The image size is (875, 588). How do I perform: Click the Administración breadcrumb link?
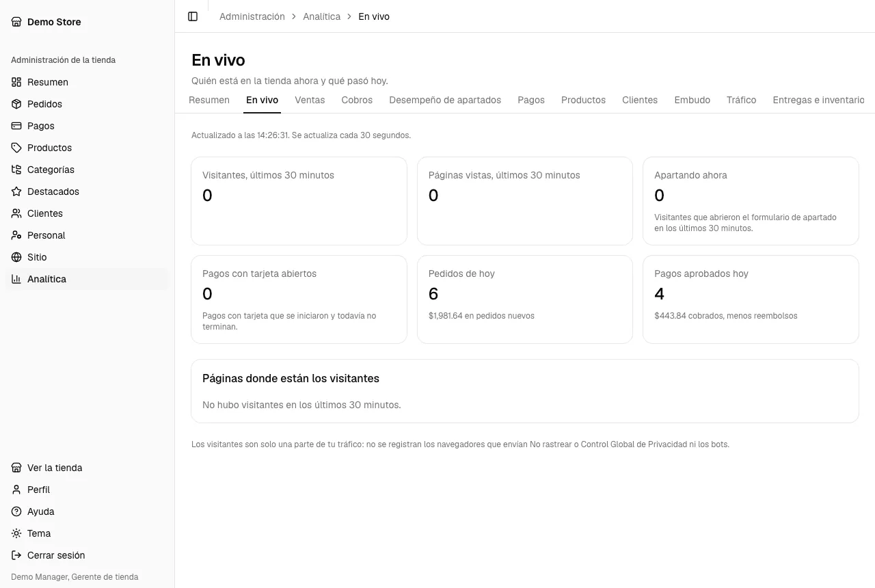tap(252, 16)
